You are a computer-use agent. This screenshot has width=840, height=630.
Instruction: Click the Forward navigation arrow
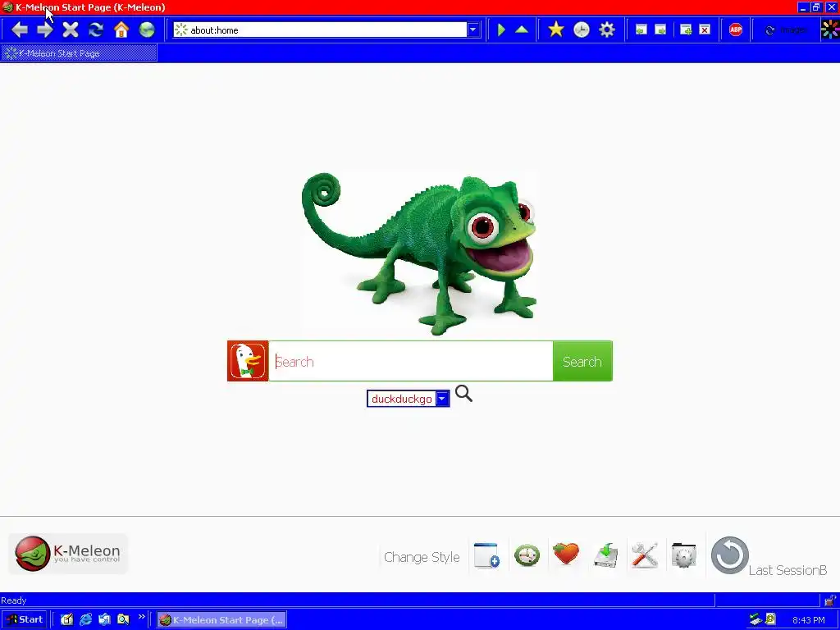tap(45, 30)
